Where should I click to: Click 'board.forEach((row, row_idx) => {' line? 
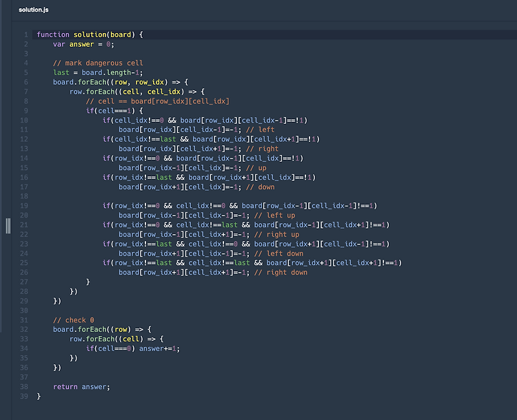click(121, 83)
